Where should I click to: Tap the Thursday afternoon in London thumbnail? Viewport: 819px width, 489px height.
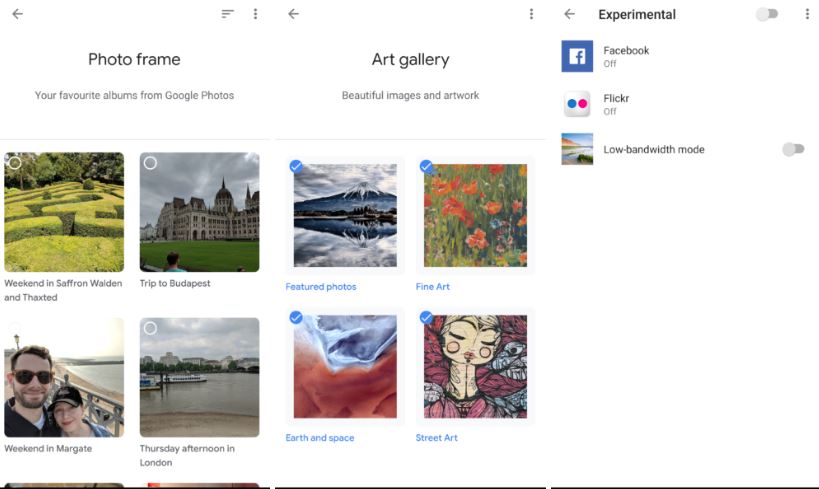pos(199,378)
